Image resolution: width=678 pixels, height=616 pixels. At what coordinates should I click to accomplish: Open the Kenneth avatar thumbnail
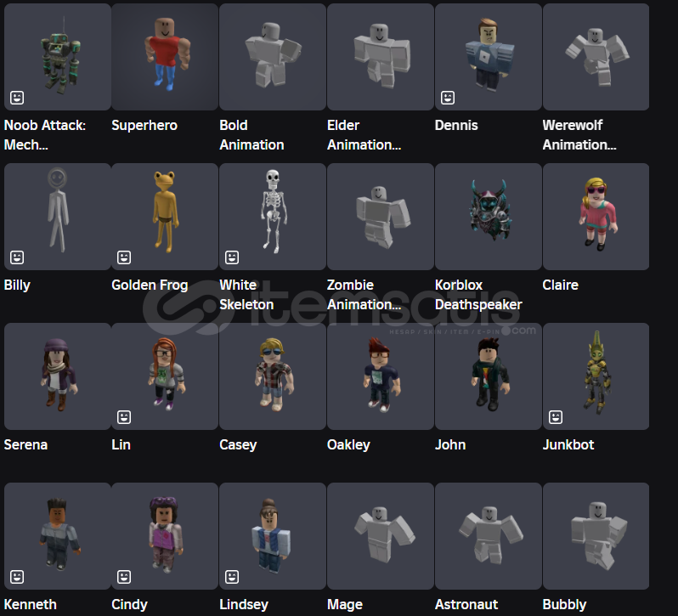coord(58,536)
